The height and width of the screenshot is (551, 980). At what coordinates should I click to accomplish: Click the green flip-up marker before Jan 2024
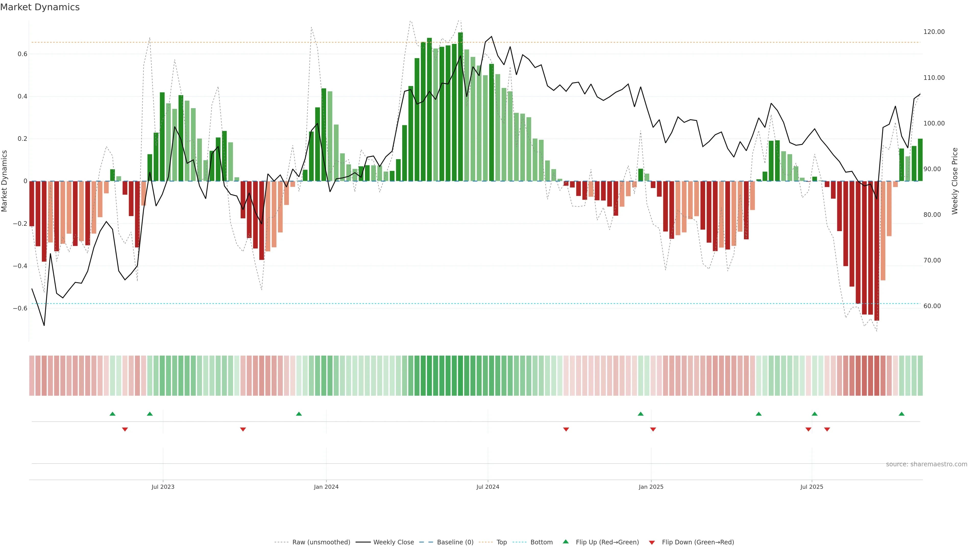[299, 414]
